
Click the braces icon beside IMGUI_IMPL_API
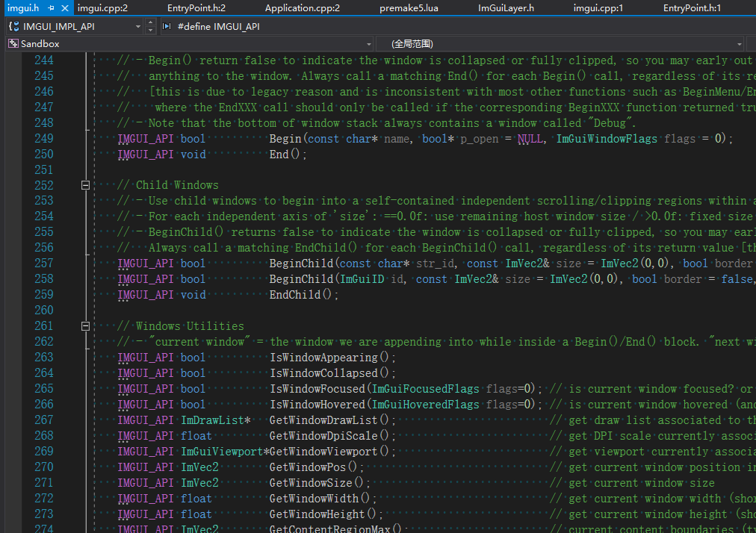pyautogui.click(x=13, y=25)
